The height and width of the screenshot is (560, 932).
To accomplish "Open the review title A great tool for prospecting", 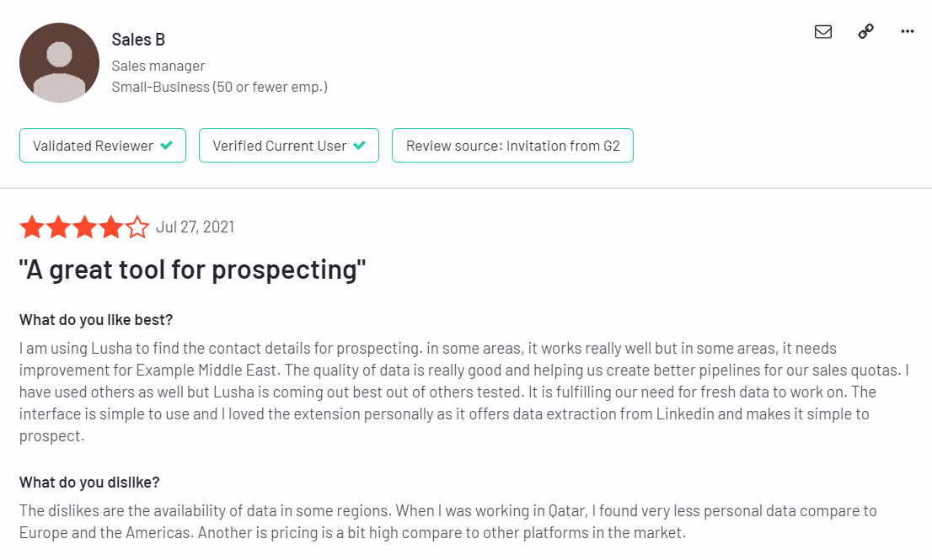I will point(193,269).
